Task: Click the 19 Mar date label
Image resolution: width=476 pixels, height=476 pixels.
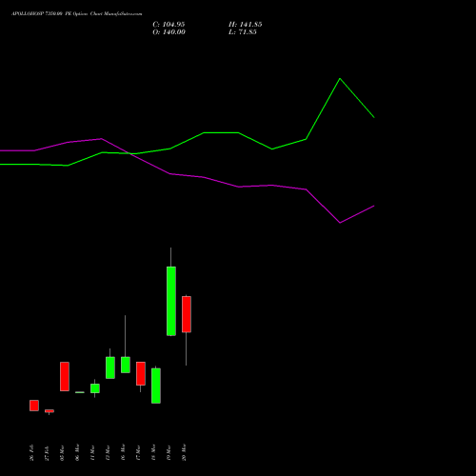Action: [169, 452]
